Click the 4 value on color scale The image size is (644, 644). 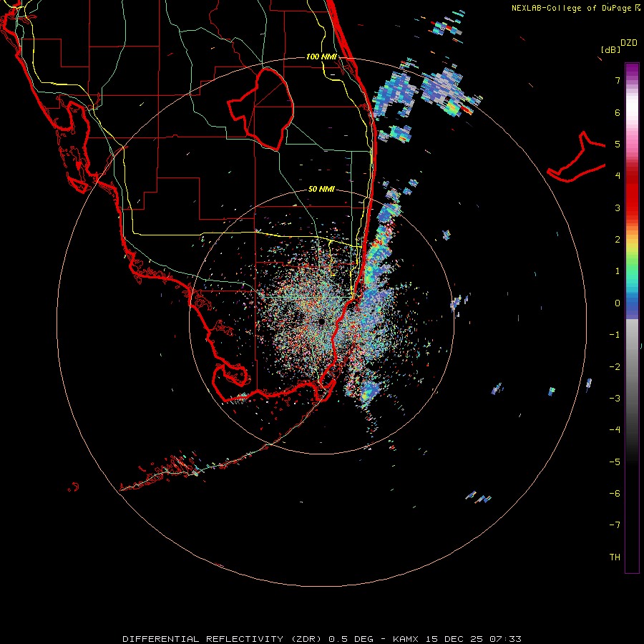[x=618, y=176]
